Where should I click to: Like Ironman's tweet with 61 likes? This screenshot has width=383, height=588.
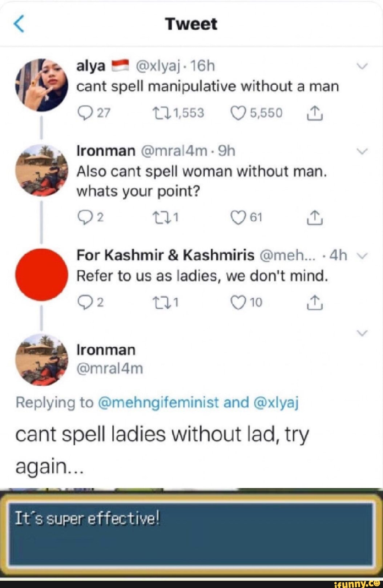pos(238,217)
